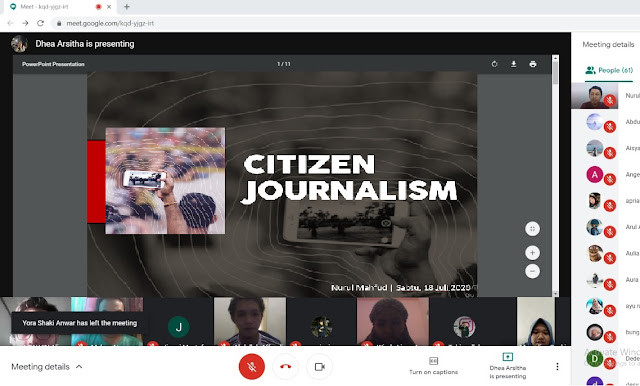Image resolution: width=640 pixels, height=386 pixels.
Task: Close the Meet browser tab
Action: point(109,7)
